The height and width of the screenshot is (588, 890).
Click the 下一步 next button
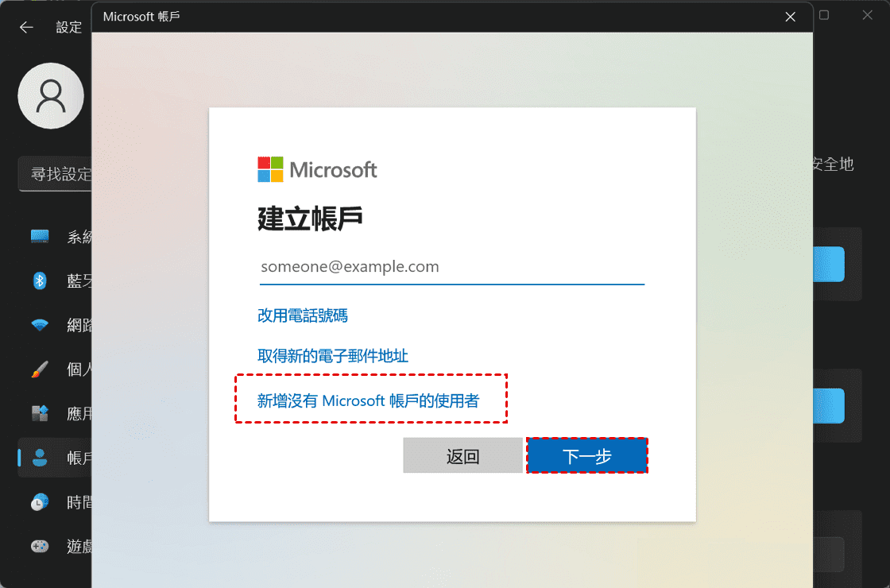click(587, 456)
